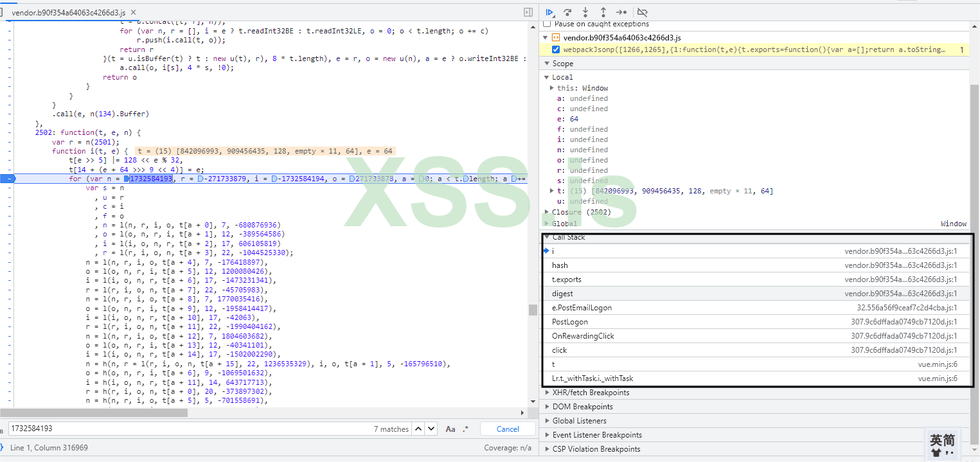Uncheck the webpackJsonp breakpoint checkbox
Screen dimensions: 980x462
[556, 49]
